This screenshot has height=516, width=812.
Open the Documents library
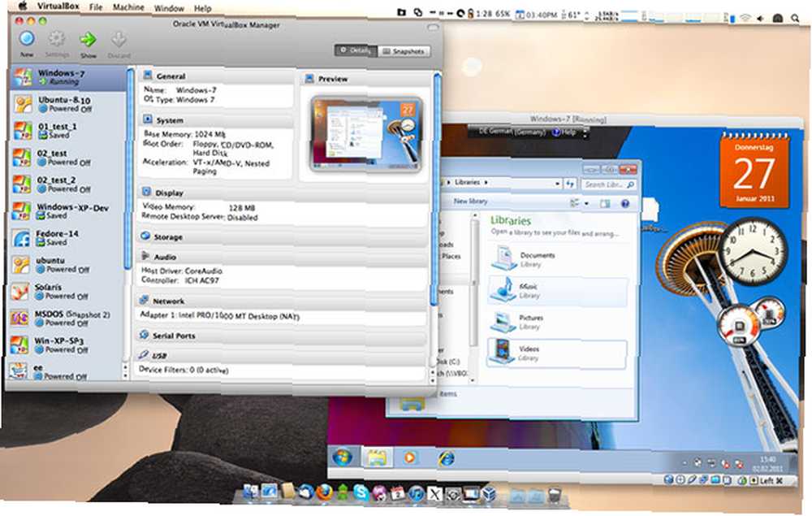pos(557,259)
